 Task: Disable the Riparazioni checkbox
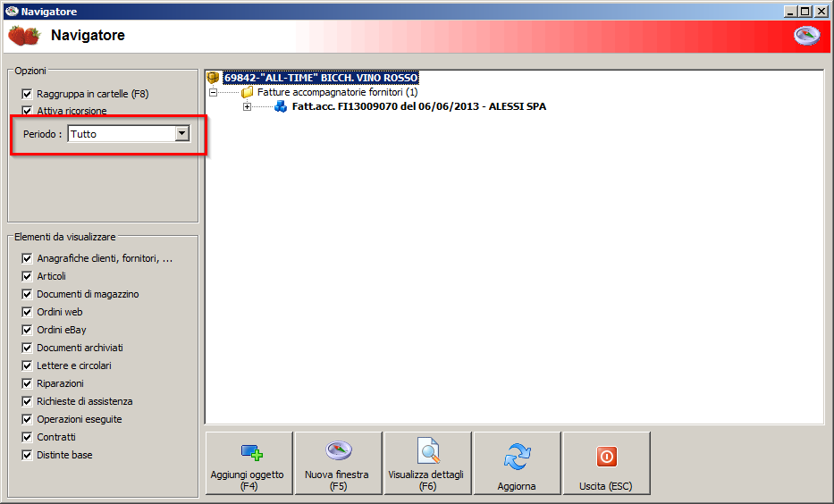(x=27, y=384)
